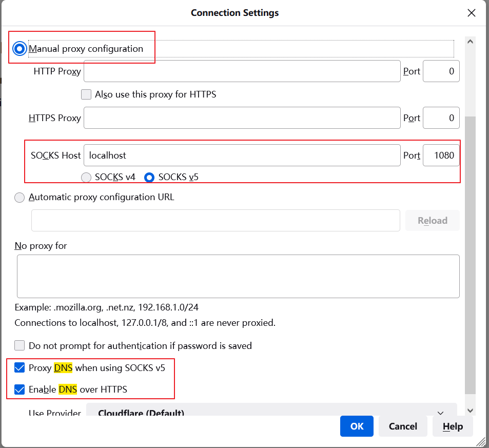Click the No proxy for text area
489x448 pixels.
coord(238,276)
